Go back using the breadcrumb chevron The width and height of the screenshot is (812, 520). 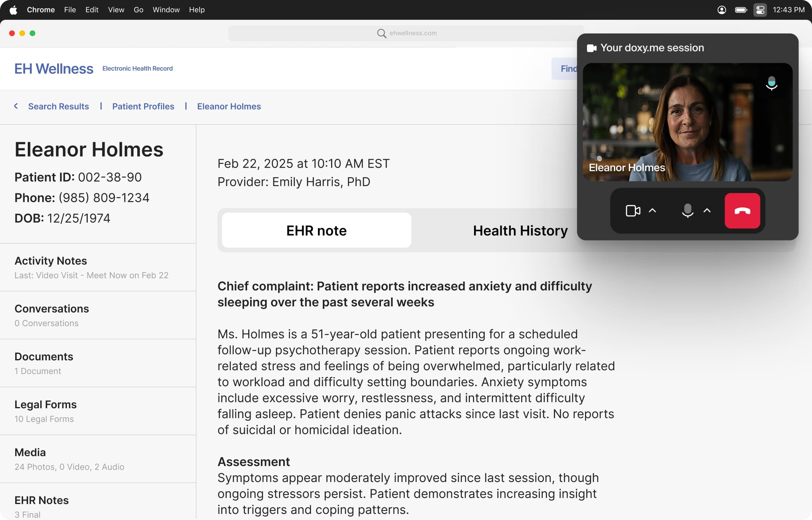point(16,106)
